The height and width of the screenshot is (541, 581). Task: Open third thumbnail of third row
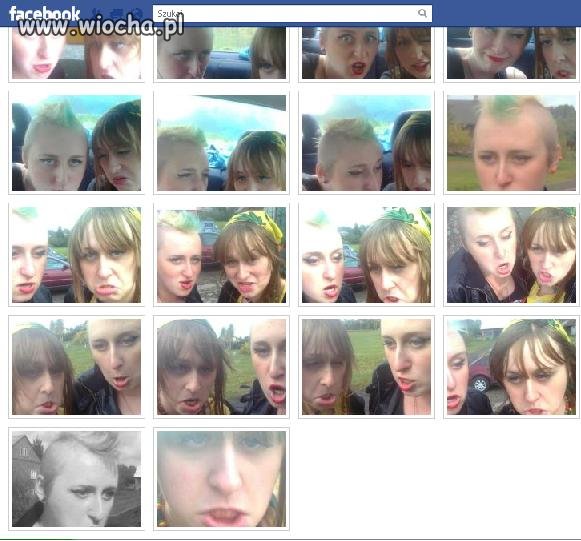click(x=366, y=255)
